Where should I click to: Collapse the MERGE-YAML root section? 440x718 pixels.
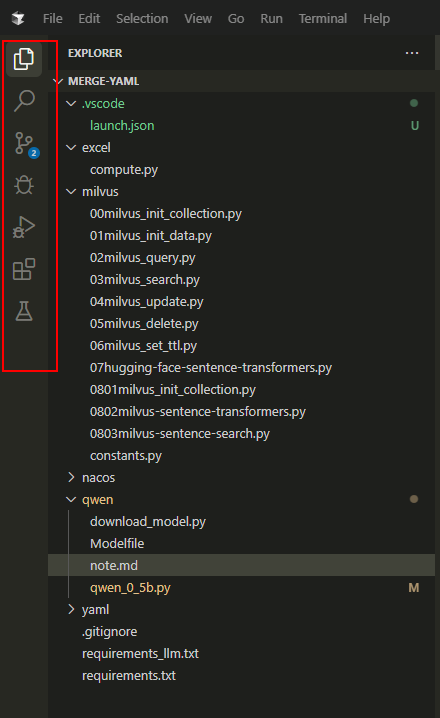pyautogui.click(x=103, y=81)
